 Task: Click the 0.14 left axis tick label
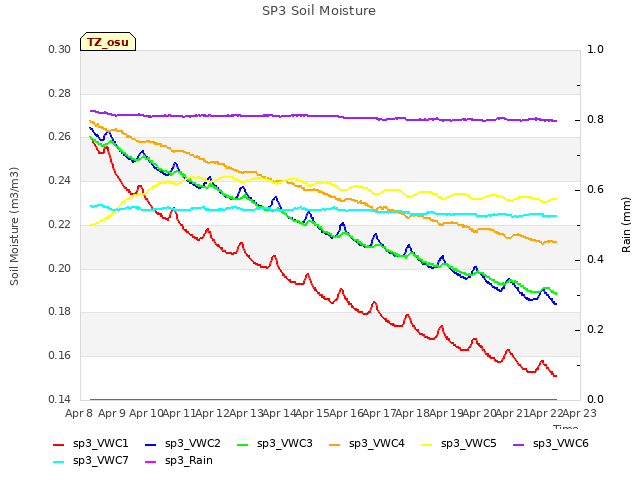[60, 399]
